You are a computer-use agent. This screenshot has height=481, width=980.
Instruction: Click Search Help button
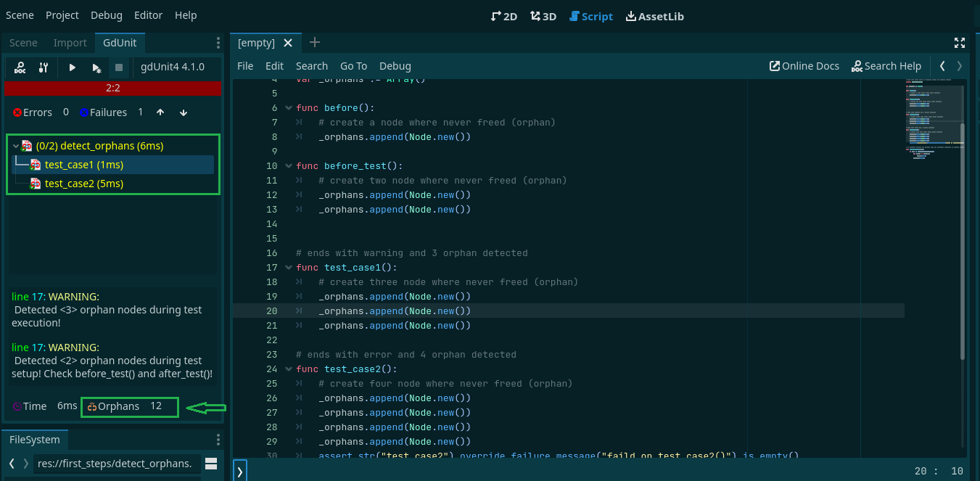(x=886, y=66)
